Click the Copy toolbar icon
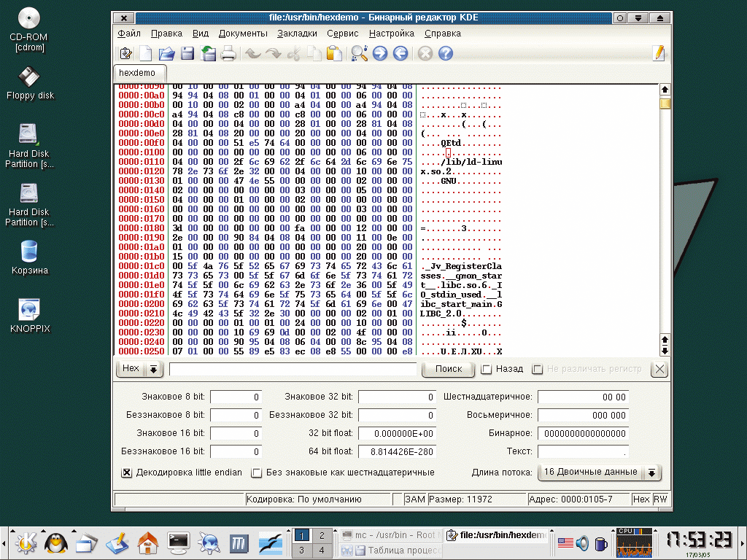This screenshot has width=747, height=560. pyautogui.click(x=314, y=53)
